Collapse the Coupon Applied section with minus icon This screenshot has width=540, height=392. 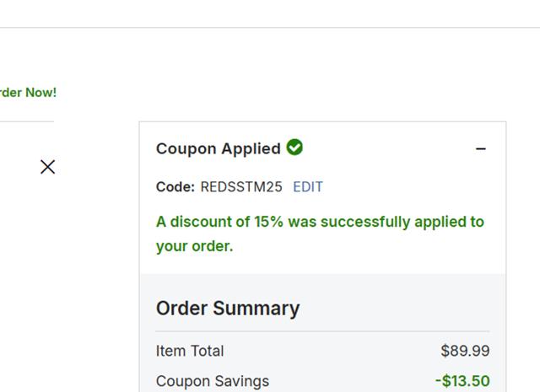pos(481,149)
